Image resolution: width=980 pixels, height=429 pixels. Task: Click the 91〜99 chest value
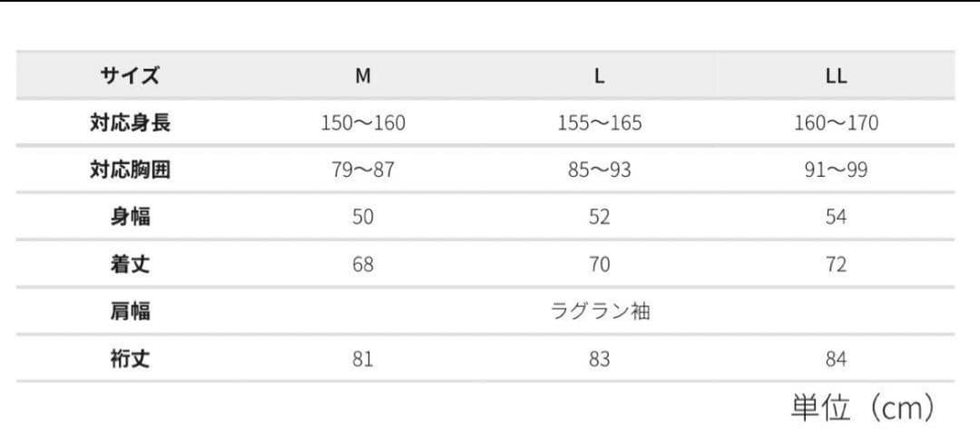point(836,170)
